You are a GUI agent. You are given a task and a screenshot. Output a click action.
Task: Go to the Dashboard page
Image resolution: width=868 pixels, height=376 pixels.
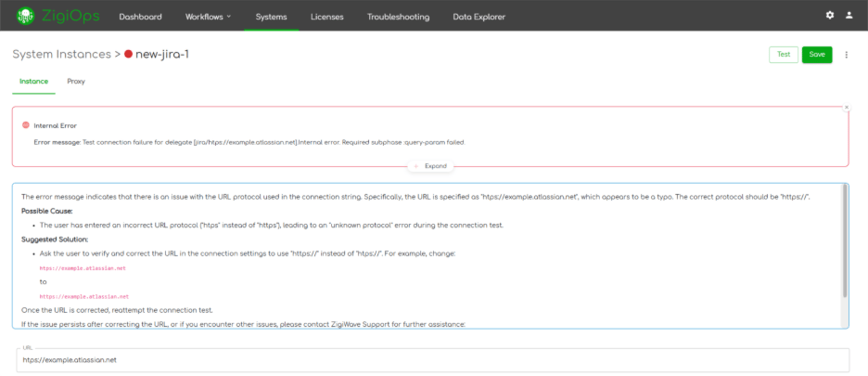tap(141, 17)
